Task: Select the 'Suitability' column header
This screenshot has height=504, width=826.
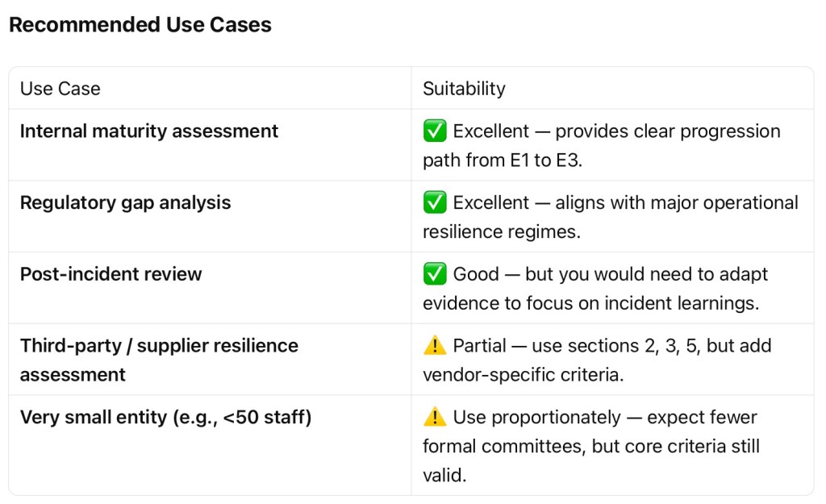Action: tap(464, 89)
